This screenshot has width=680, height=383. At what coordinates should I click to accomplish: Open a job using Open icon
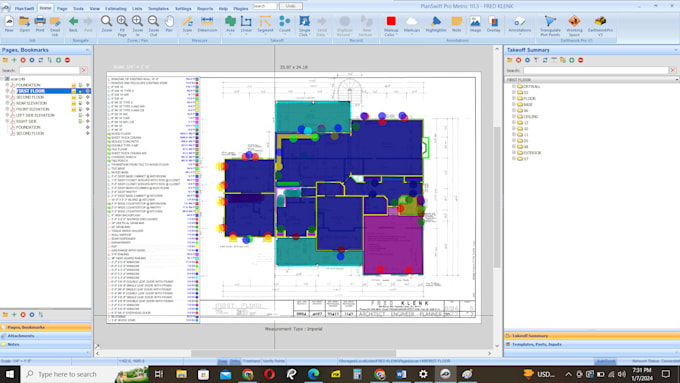click(x=24, y=24)
